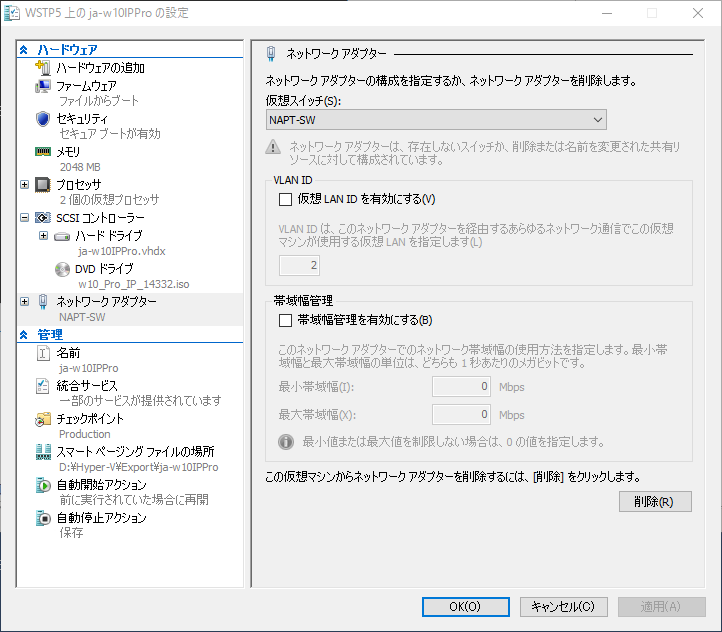Click the minimum bandwidth (最小帯域幅) field
722x632 pixels.
point(461,387)
